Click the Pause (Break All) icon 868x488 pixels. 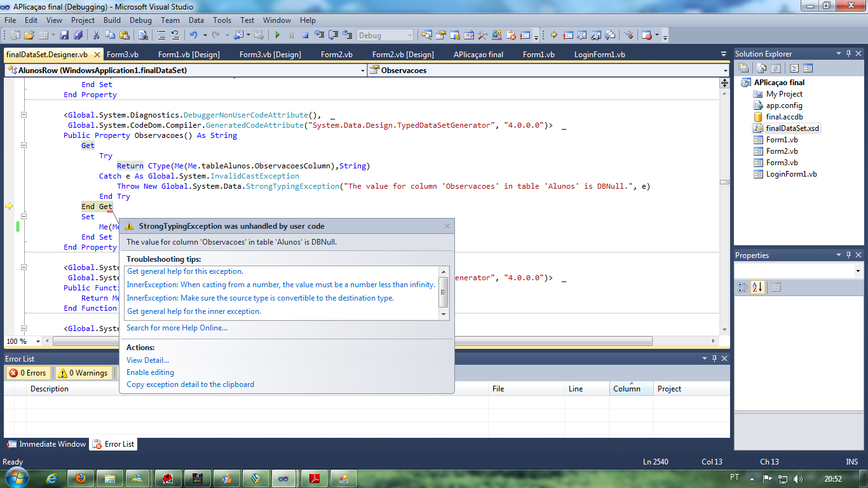pos(292,36)
